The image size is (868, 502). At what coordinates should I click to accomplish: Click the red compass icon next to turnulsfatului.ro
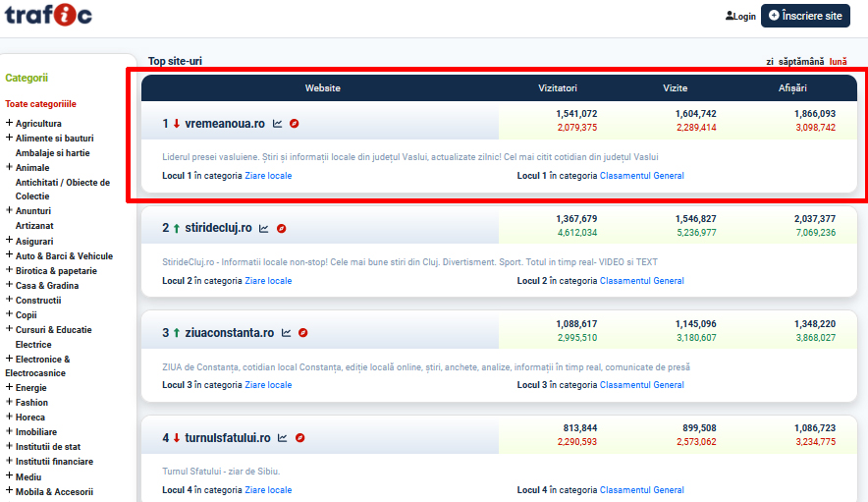coord(300,438)
